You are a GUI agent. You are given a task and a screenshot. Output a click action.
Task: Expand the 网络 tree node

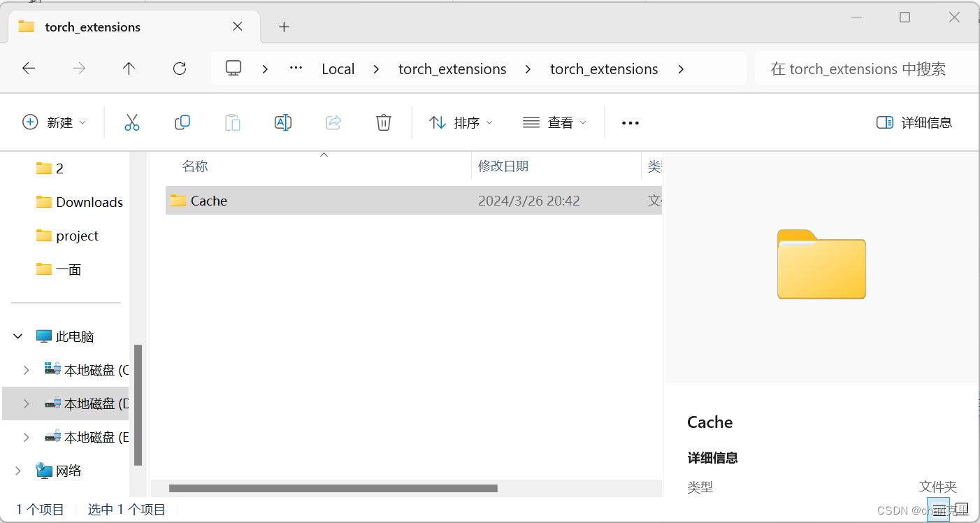[x=18, y=471]
